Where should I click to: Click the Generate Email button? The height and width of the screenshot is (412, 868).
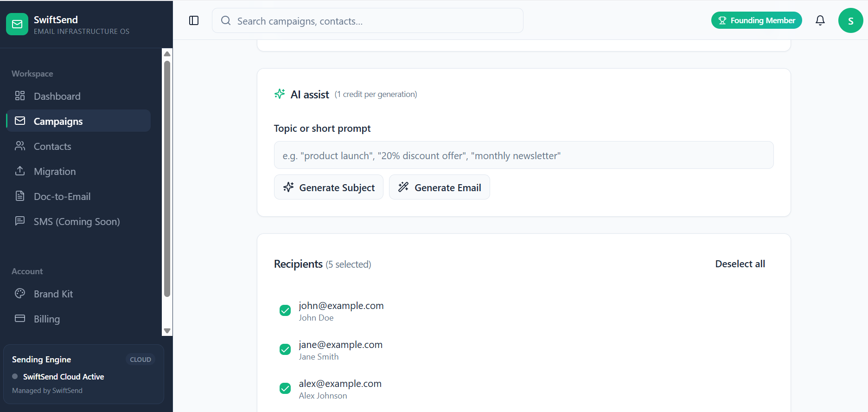point(440,187)
